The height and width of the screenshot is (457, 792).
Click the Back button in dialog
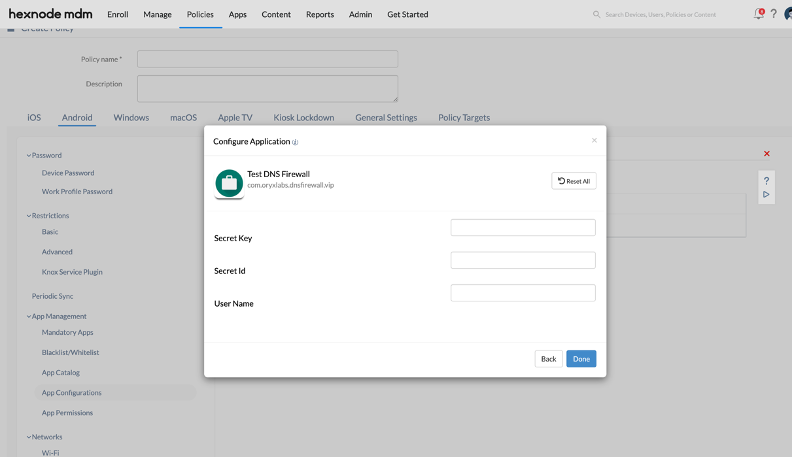pos(548,358)
